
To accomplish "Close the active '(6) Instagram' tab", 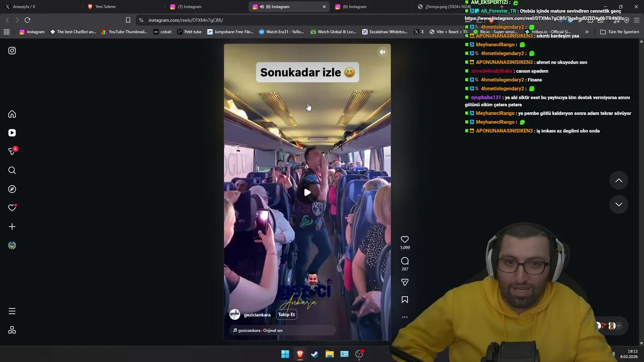I will [x=324, y=7].
